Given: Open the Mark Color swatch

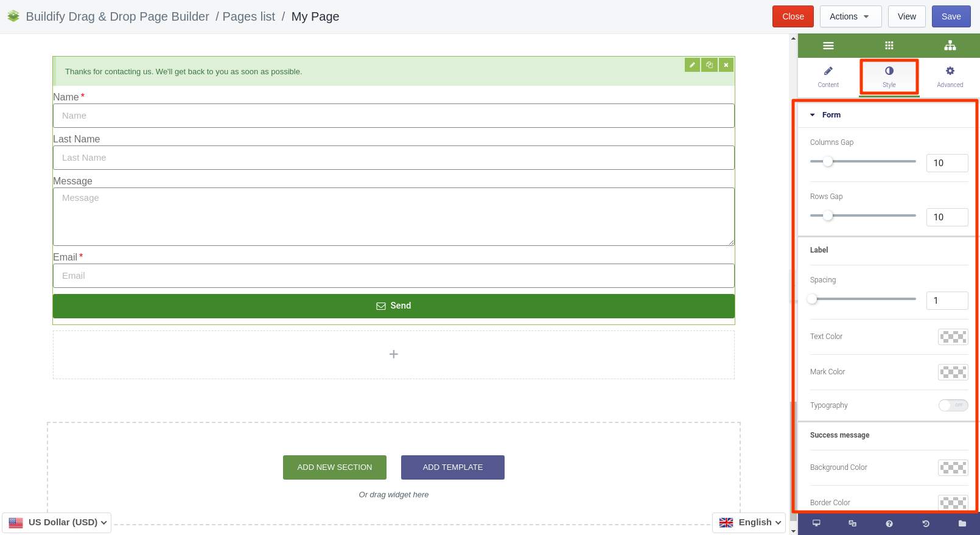Looking at the screenshot, I should 953,372.
